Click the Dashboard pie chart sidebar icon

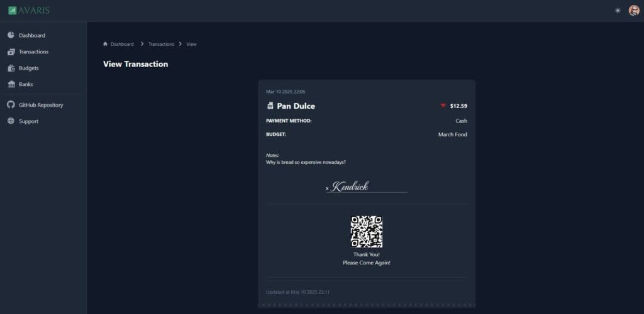pos(11,35)
